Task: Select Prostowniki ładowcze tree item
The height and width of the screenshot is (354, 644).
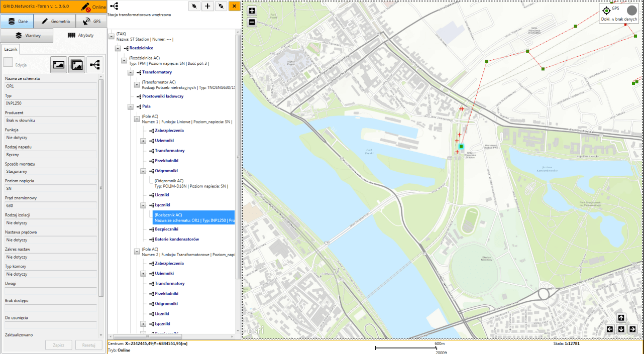Action: tap(163, 96)
